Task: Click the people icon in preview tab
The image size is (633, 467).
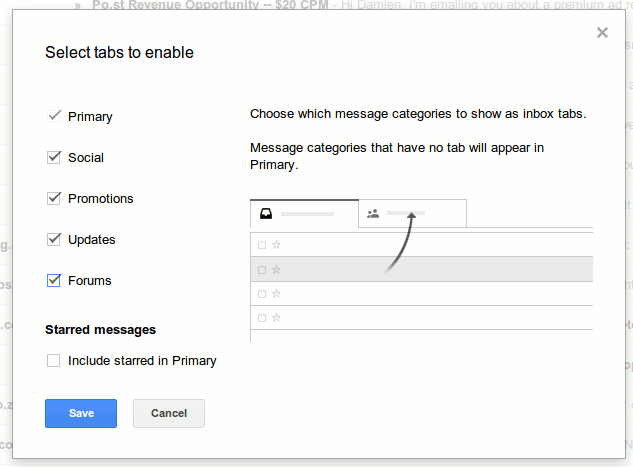Action: 373,214
